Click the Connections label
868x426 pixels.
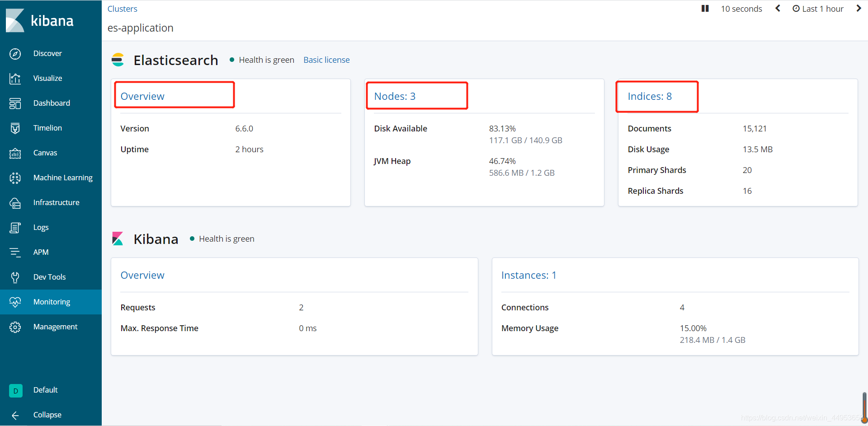point(525,307)
